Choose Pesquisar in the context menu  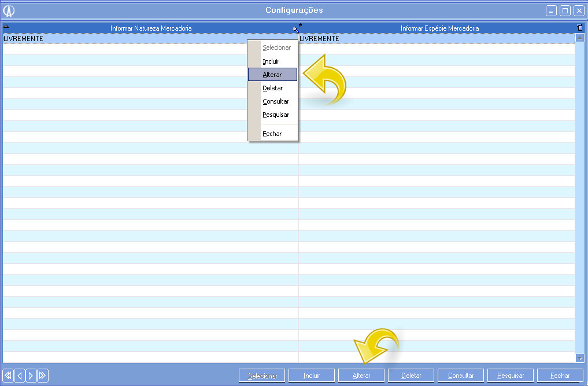point(276,115)
